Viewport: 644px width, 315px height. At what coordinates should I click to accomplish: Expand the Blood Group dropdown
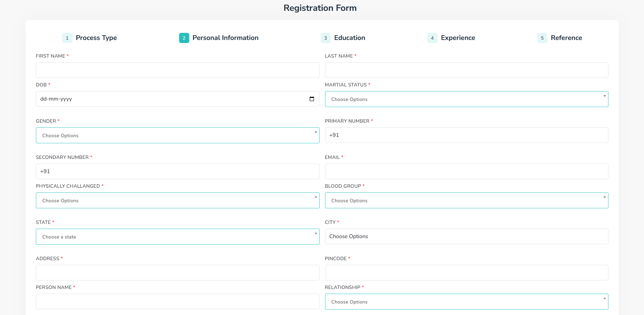466,201
